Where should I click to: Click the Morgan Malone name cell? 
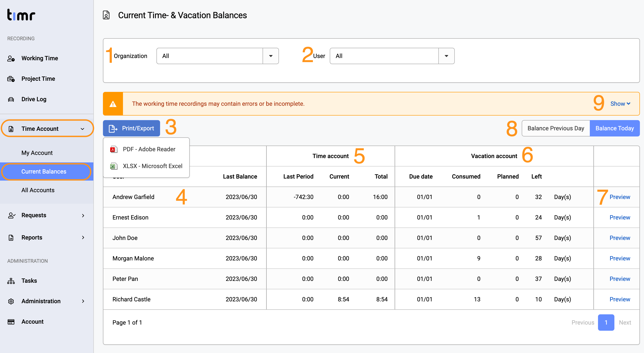coord(133,259)
